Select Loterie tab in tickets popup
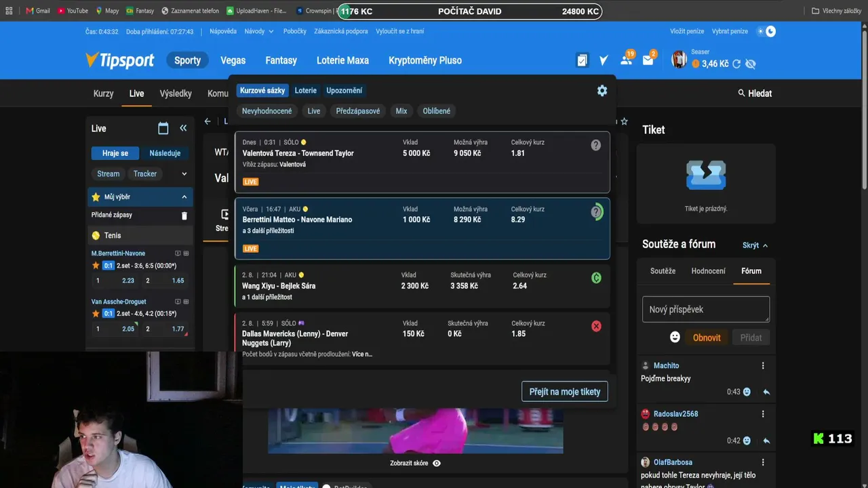The height and width of the screenshot is (488, 868). (306, 90)
